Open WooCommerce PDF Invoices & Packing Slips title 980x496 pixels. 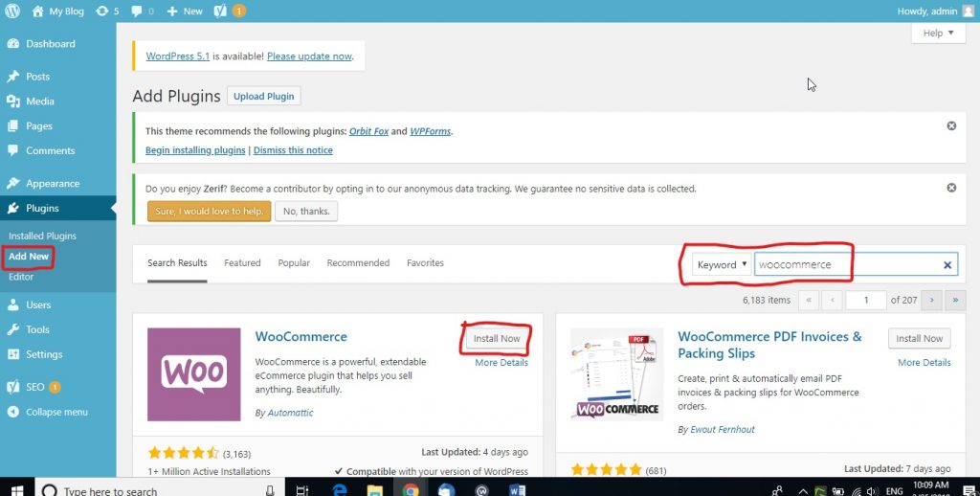[x=770, y=345]
